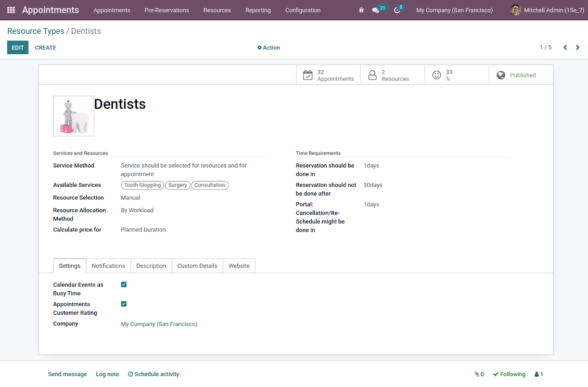Open My Company (San Francisco) link
Screen dimensions: 588x387
pos(159,324)
